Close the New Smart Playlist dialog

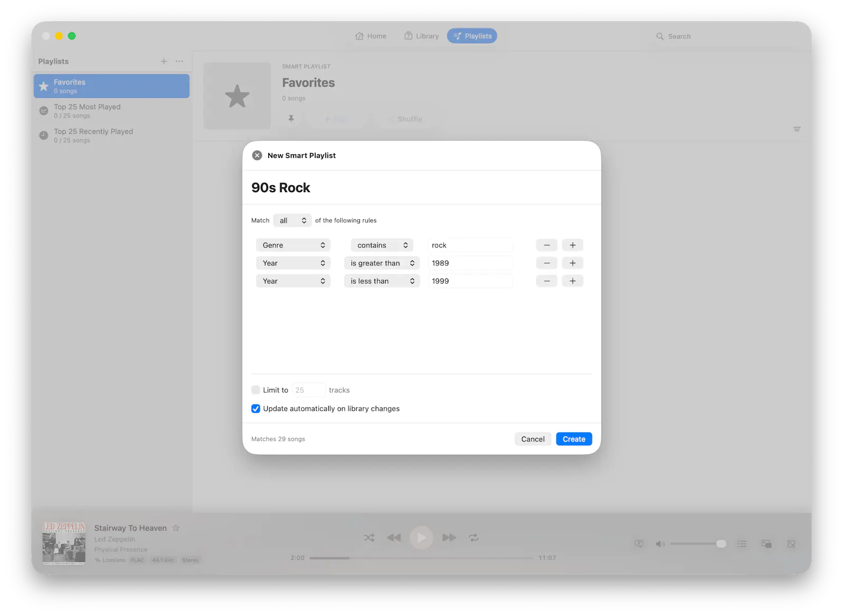click(257, 155)
